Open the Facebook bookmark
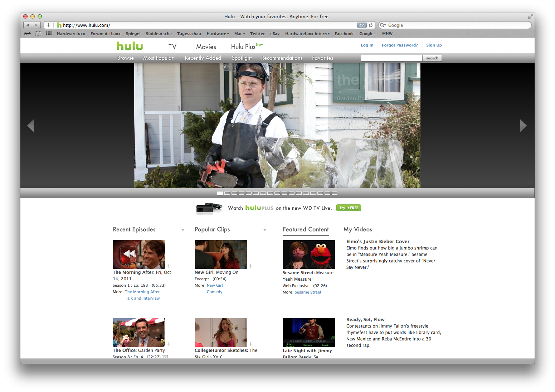 click(344, 34)
